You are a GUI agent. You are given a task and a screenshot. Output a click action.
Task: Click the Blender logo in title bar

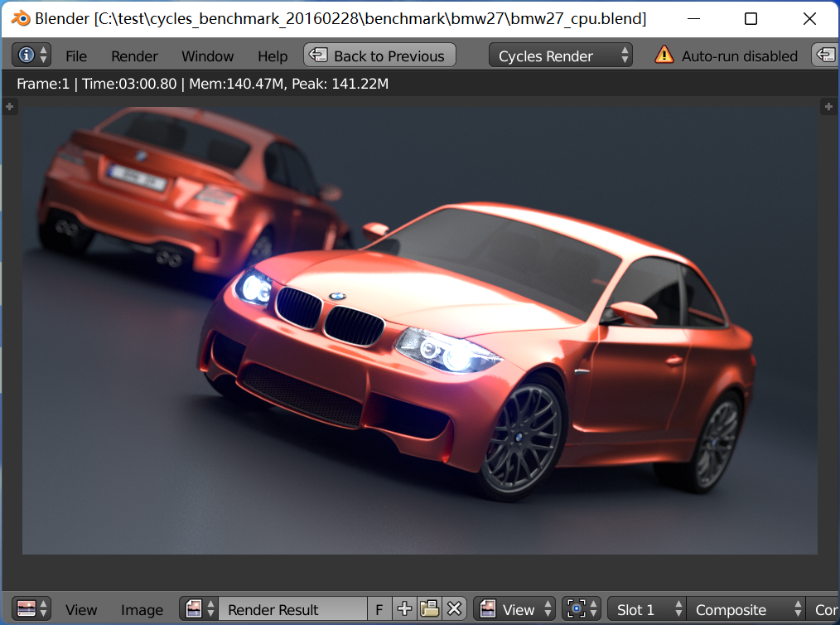coord(21,18)
